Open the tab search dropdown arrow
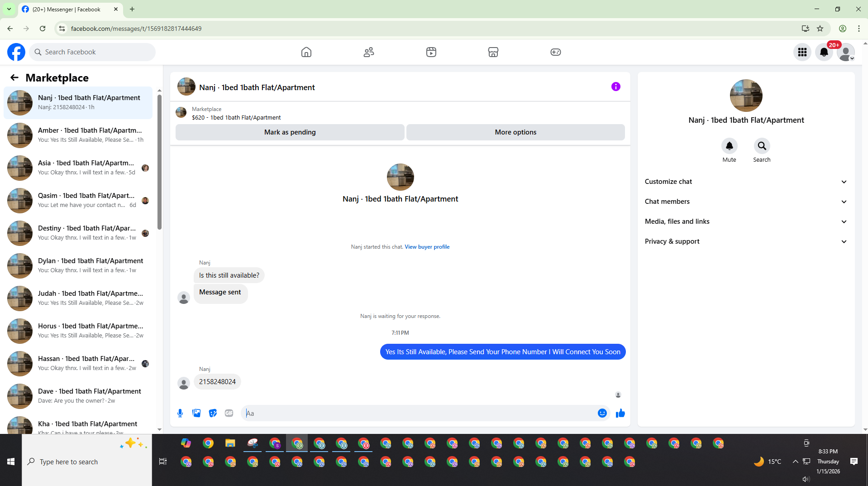Viewport: 868px width, 486px height. pyautogui.click(x=9, y=9)
